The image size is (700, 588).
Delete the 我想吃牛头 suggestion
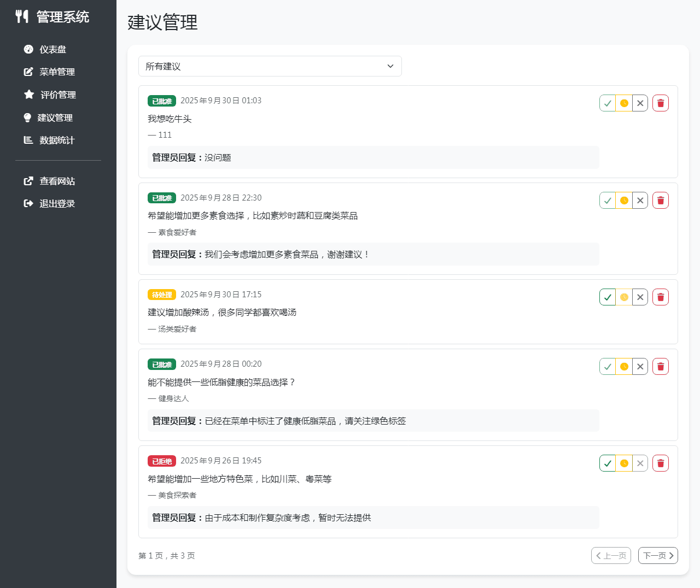tap(661, 103)
